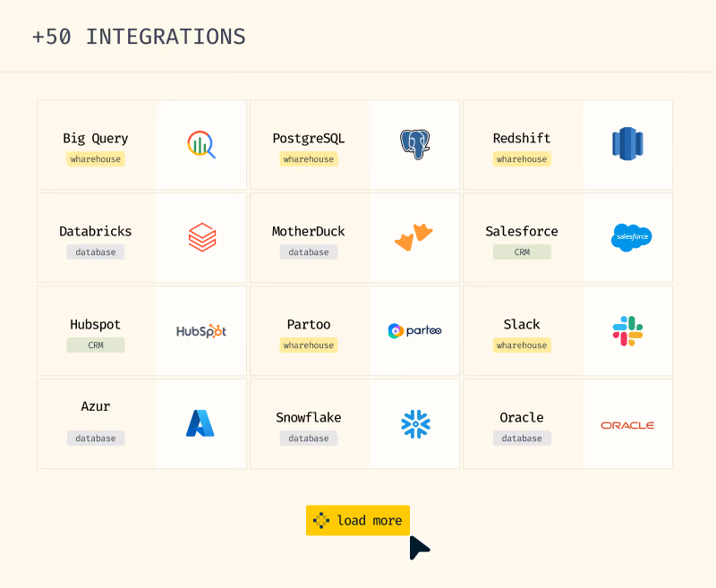Screen dimensions: 716x588
Task: Click the MotherDuck orange footprints logo
Action: click(x=413, y=237)
